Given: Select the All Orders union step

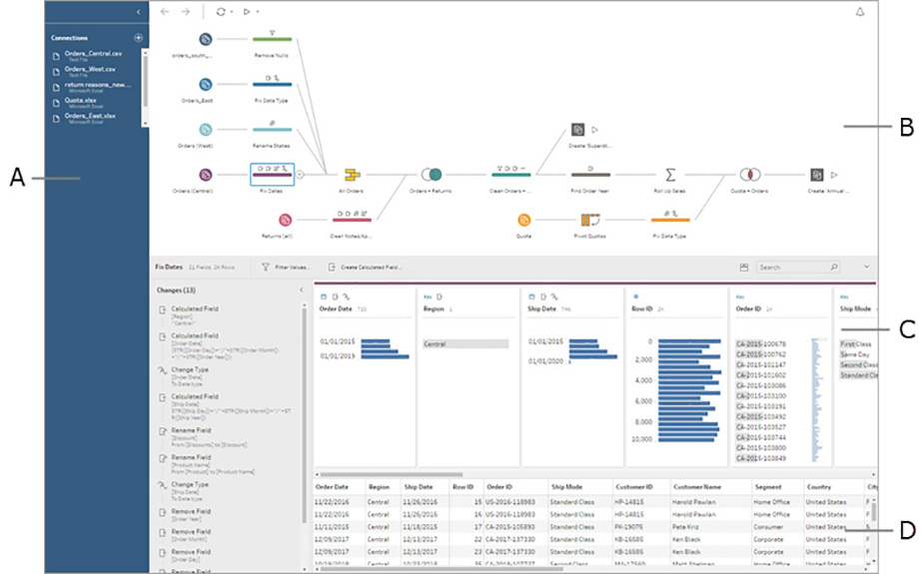Looking at the screenshot, I should click(353, 175).
